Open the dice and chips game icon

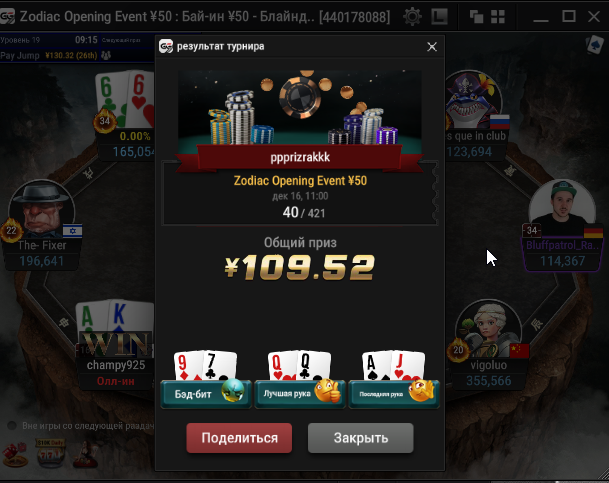click(x=15, y=454)
